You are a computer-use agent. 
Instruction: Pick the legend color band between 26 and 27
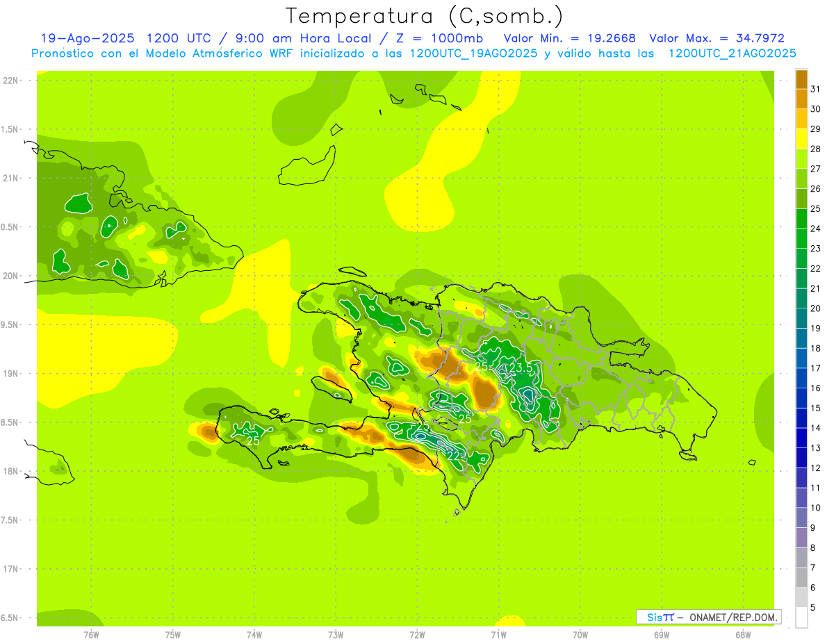801,179
